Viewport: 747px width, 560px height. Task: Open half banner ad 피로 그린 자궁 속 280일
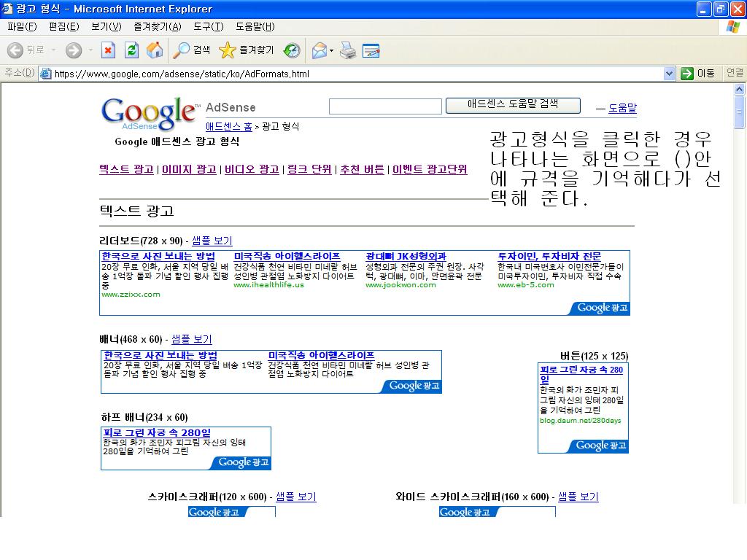click(157, 432)
